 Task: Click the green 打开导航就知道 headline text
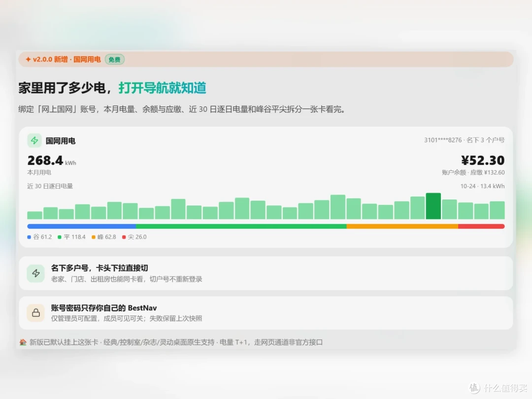click(x=162, y=88)
